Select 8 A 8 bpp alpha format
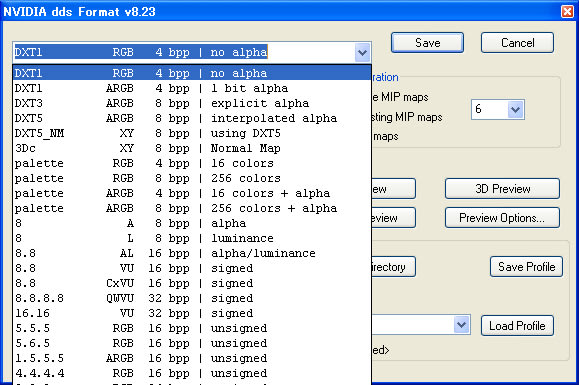Image resolution: width=579 pixels, height=385 pixels. click(x=192, y=223)
